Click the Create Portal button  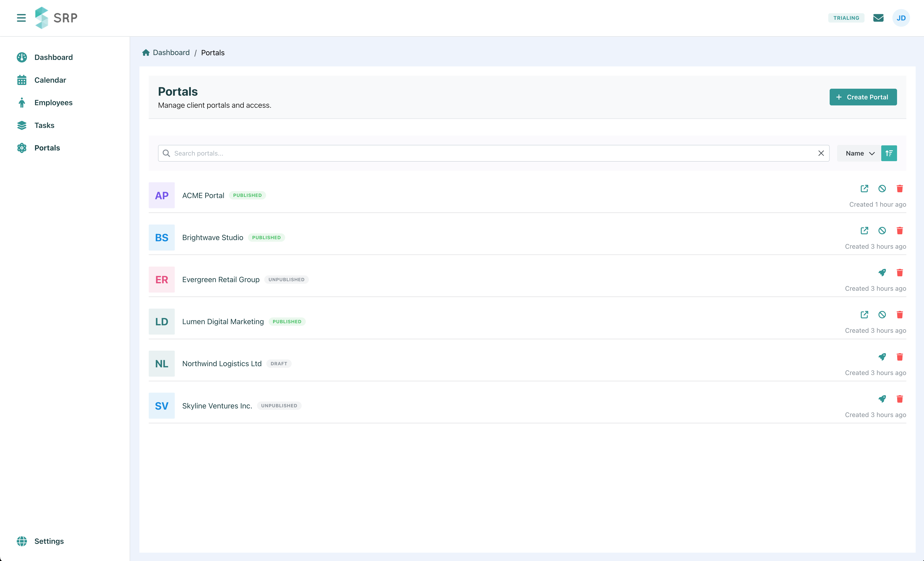pos(863,97)
